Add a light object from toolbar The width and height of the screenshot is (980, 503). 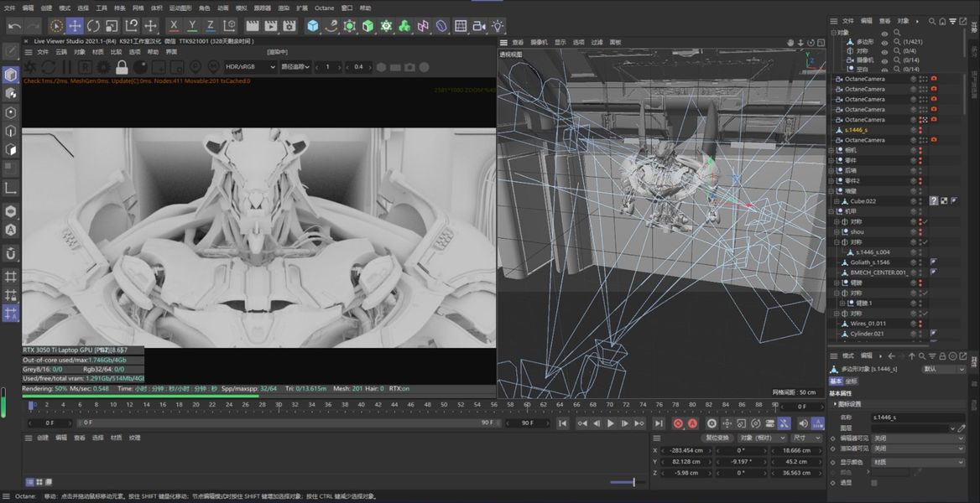click(x=498, y=26)
